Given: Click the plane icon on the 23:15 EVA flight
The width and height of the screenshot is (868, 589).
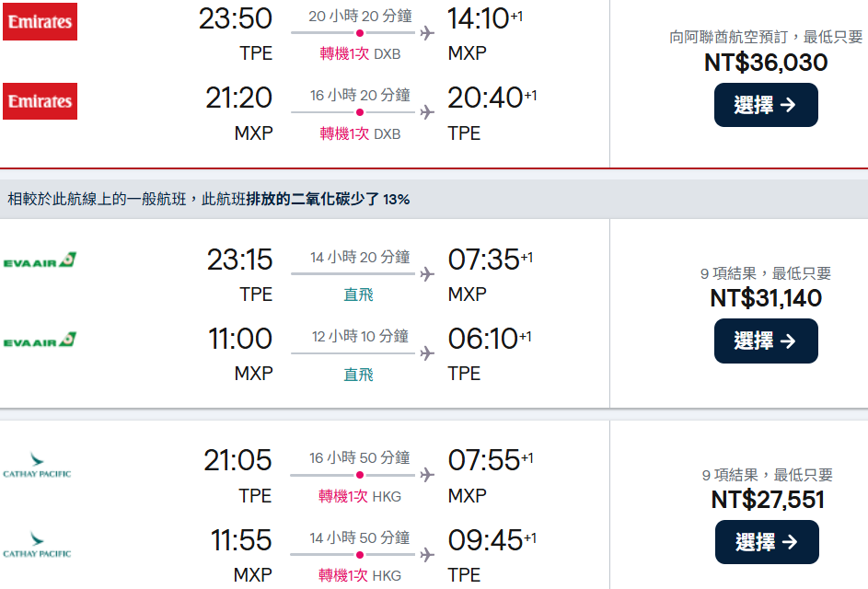Looking at the screenshot, I should coord(426,273).
